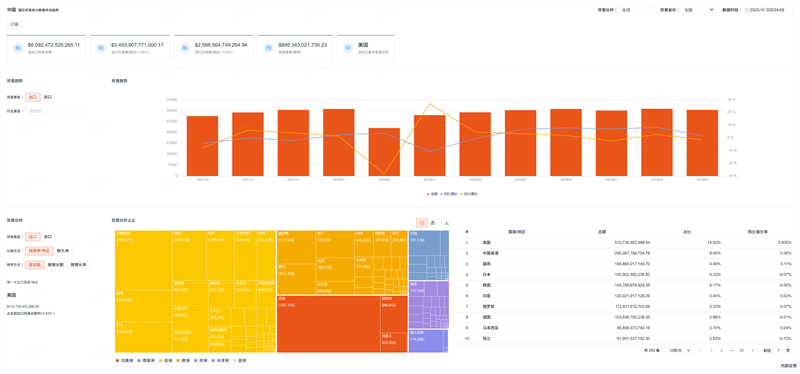Image resolution: width=800 pixels, height=374 pixels.
Task: Open the industry type select box
Action: point(56,111)
